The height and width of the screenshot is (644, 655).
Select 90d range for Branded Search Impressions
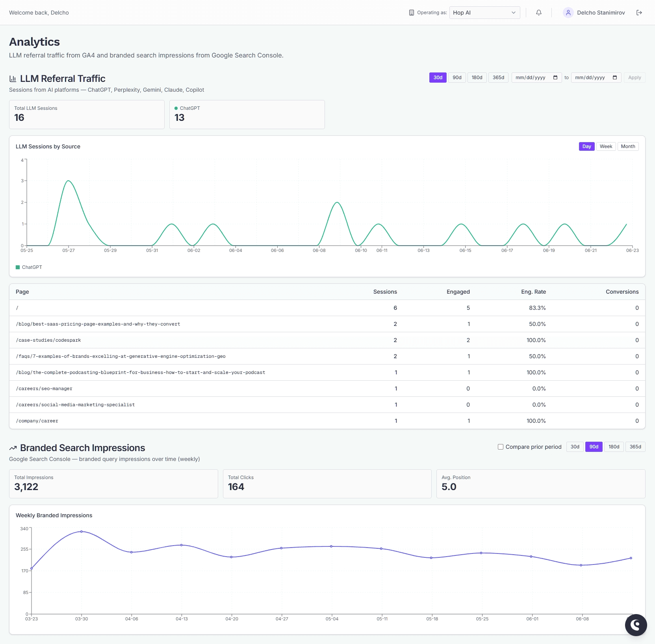pyautogui.click(x=594, y=447)
